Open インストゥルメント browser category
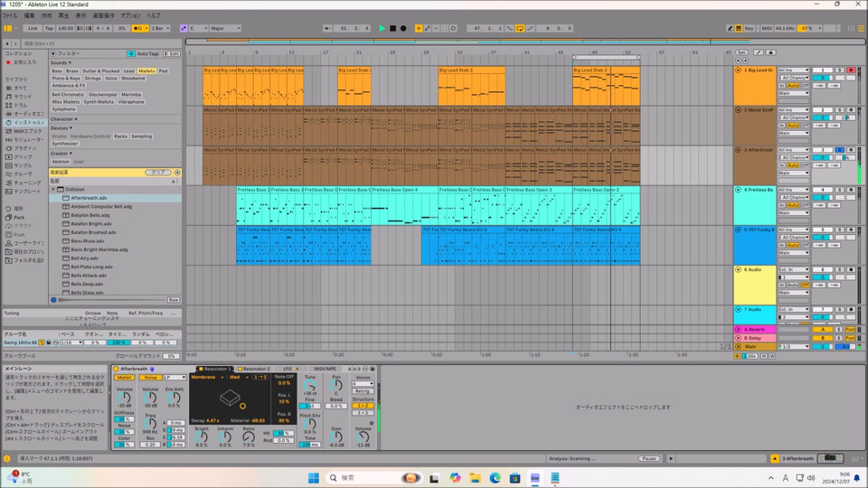 [x=24, y=122]
